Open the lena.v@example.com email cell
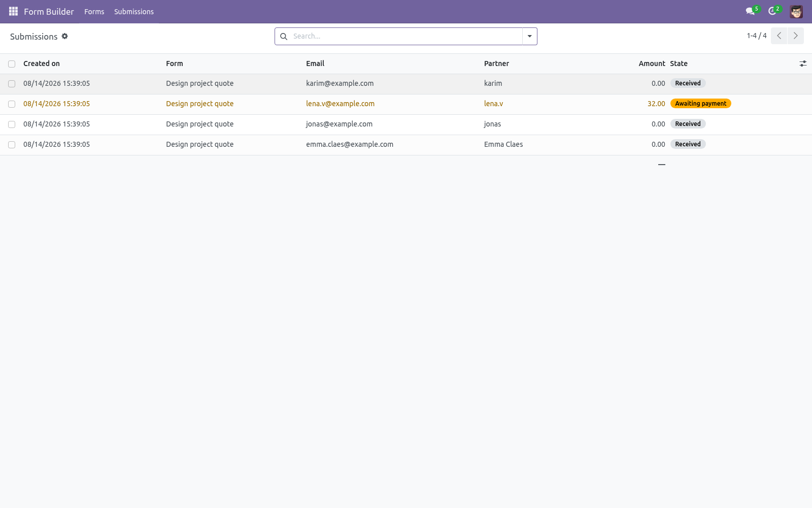Screen dimensions: 812x508 [340, 104]
